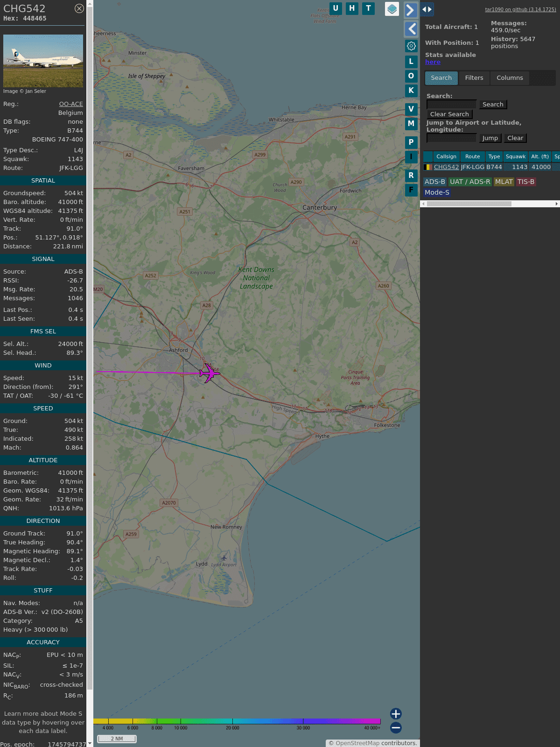Zoom out with the minus button
This screenshot has width=560, height=747.
[396, 727]
